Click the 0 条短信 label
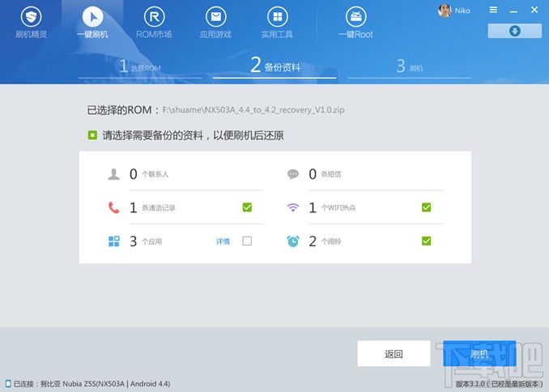The image size is (549, 392). click(325, 174)
